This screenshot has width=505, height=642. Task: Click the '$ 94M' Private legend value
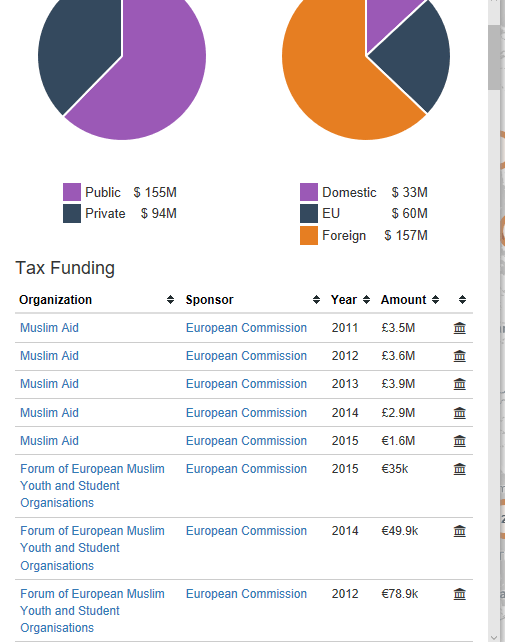click(159, 214)
